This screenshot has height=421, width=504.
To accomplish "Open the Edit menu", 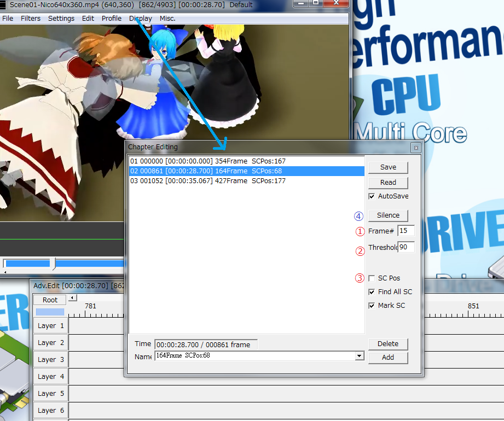I will (88, 18).
